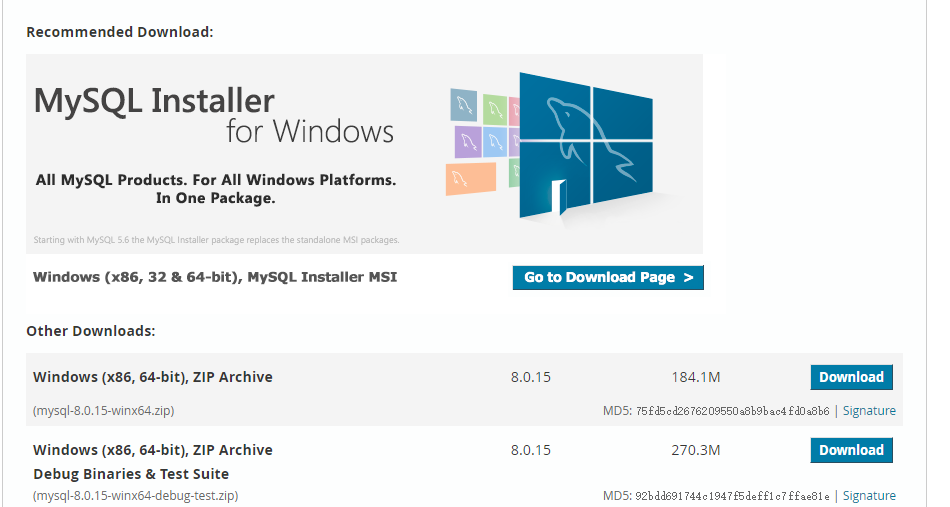Select 'Starting with MySQL 5.6' banner note
950x507 pixels.
[x=216, y=240]
